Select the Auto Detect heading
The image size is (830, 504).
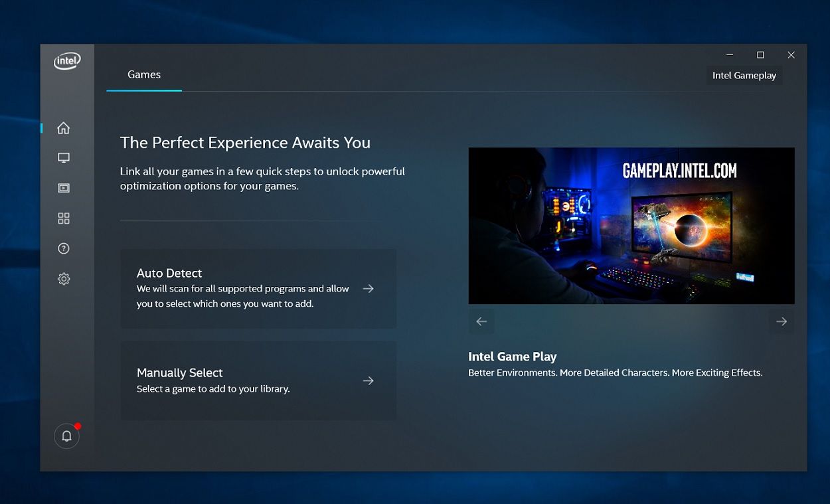click(x=169, y=273)
